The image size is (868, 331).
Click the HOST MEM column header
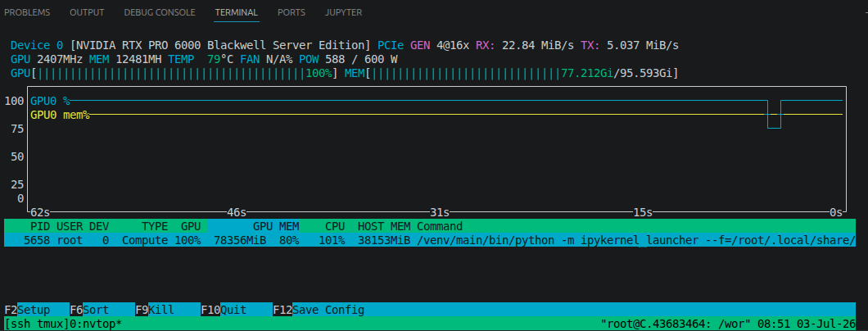pyautogui.click(x=384, y=226)
